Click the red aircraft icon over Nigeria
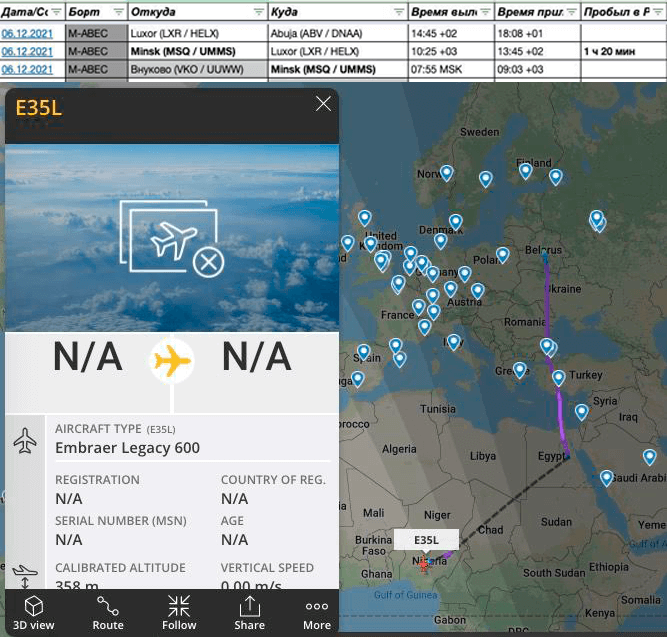Screen dimensions: 667x637 pyautogui.click(x=426, y=565)
